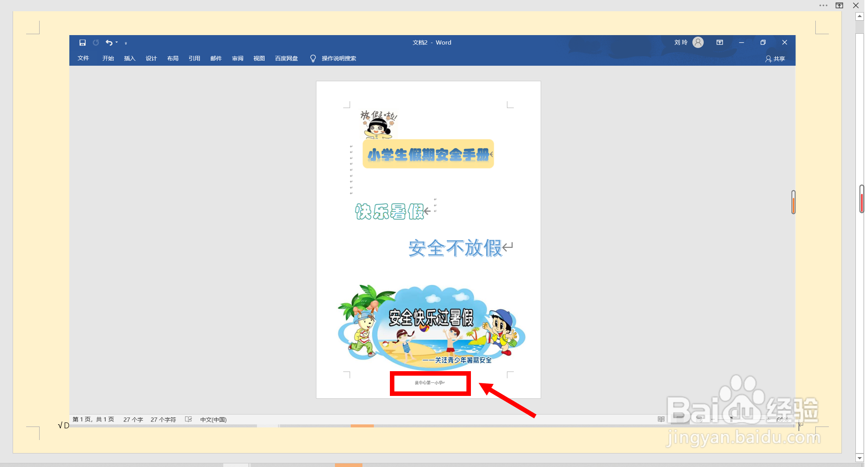Switch to the 插入 ribbon tab
This screenshot has width=868, height=467.
point(129,58)
